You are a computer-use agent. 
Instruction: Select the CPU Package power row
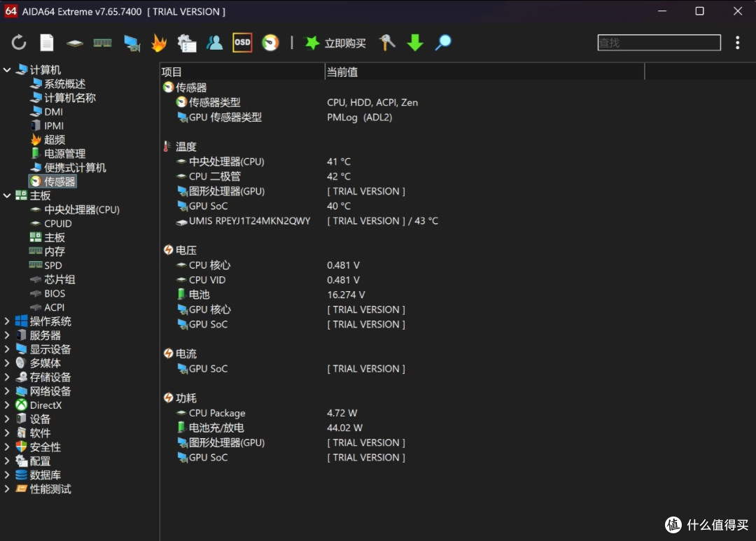point(267,413)
